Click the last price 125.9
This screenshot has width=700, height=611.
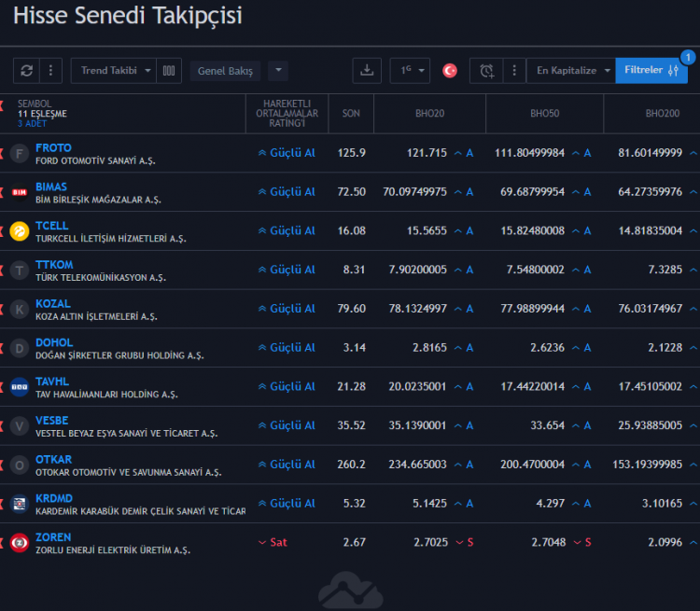351,153
